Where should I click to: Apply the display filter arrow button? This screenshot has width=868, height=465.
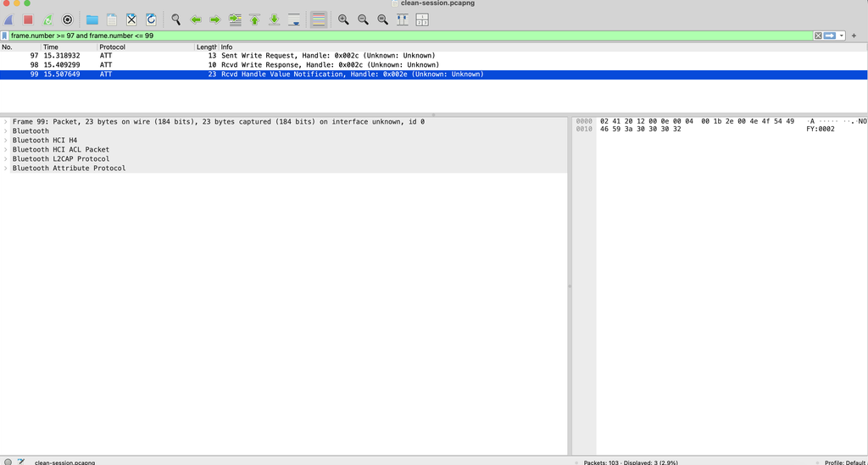[x=829, y=36]
